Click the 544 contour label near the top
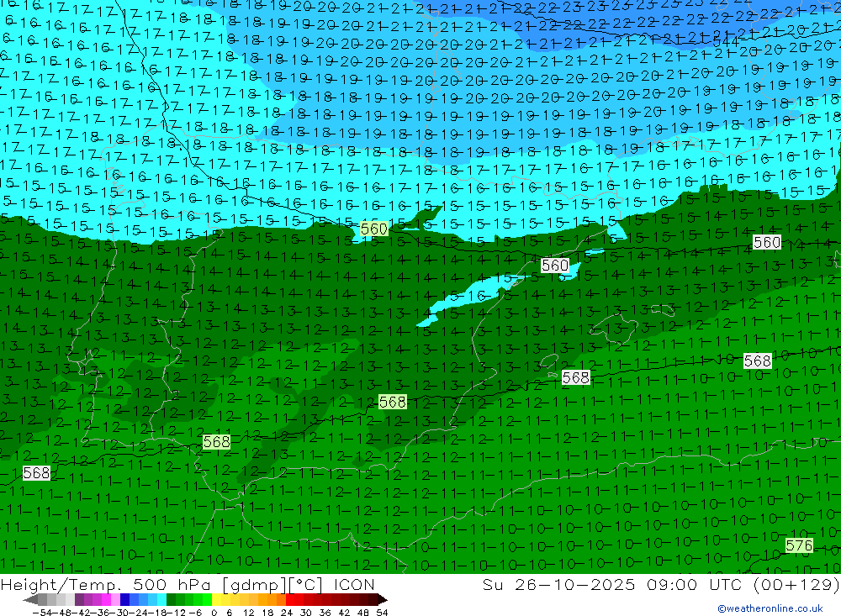This screenshot has height=616, width=841. [x=726, y=42]
